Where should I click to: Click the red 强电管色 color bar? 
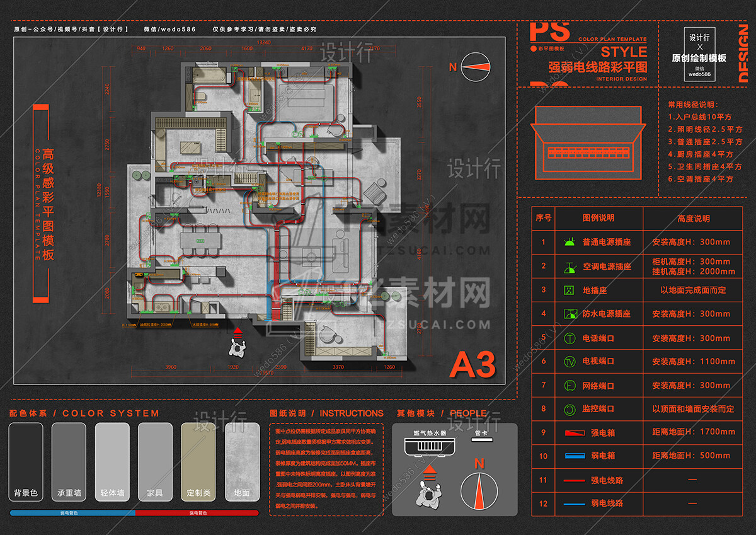[197, 513]
